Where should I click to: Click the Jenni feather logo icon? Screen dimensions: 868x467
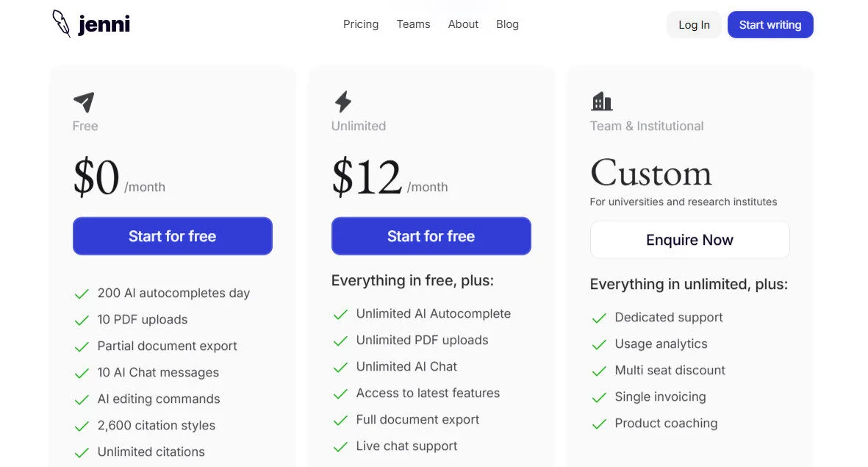coord(61,24)
